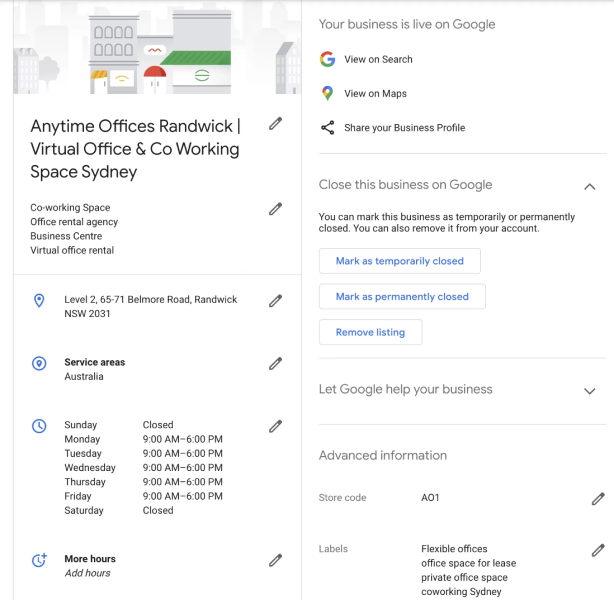The image size is (614, 600).
Task: Click Office rental agency category
Action: [x=74, y=222]
